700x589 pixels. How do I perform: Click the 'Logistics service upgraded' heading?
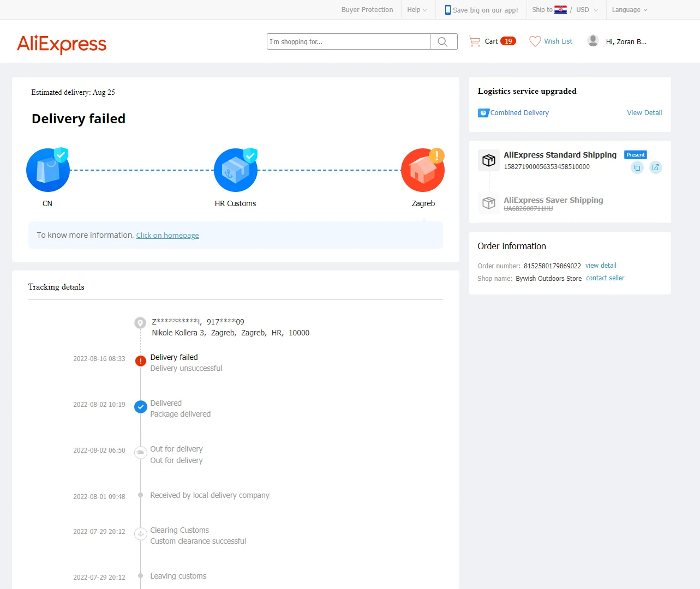tap(527, 91)
